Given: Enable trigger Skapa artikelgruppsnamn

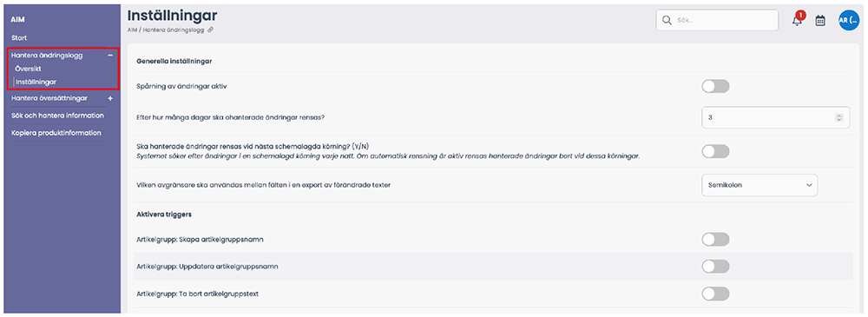Looking at the screenshot, I should [715, 240].
